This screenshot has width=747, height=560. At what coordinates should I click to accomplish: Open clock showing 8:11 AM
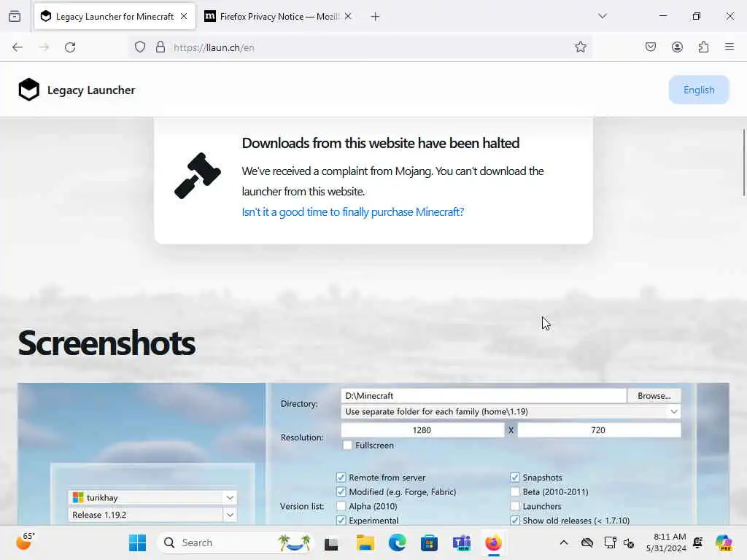(666, 542)
